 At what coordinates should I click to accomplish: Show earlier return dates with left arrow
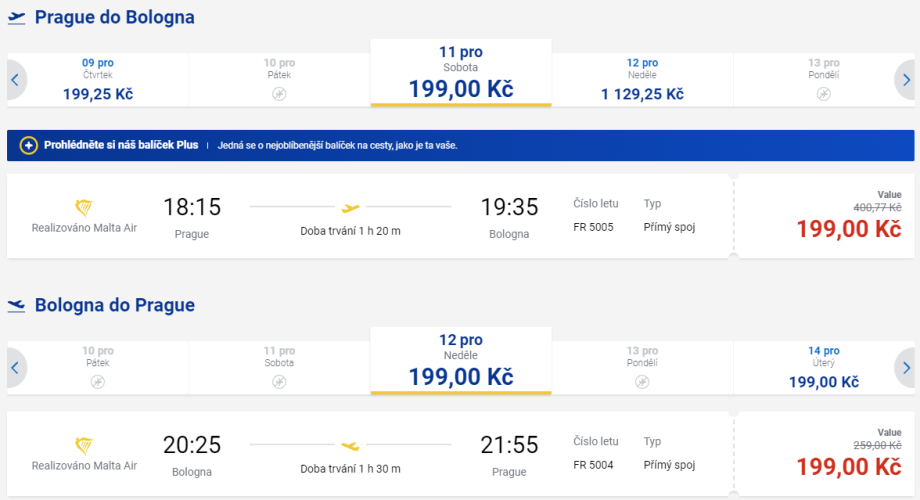click(15, 368)
